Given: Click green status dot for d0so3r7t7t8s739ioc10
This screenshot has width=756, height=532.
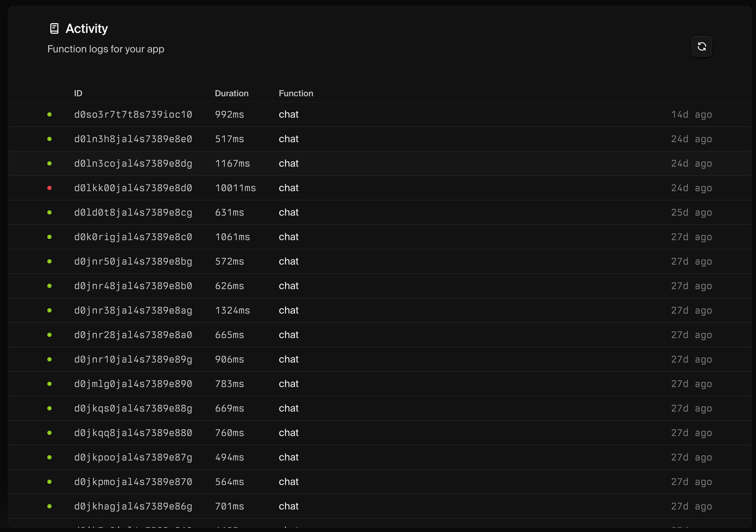Looking at the screenshot, I should (x=49, y=115).
